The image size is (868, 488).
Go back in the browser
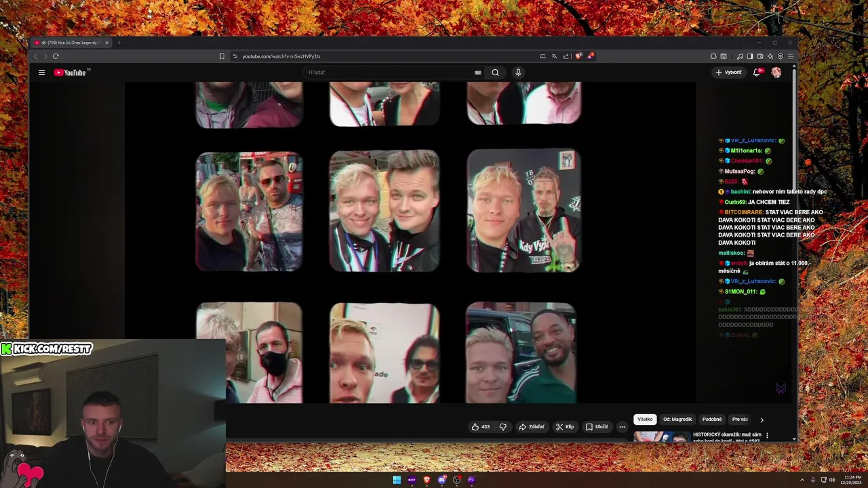[x=36, y=56]
